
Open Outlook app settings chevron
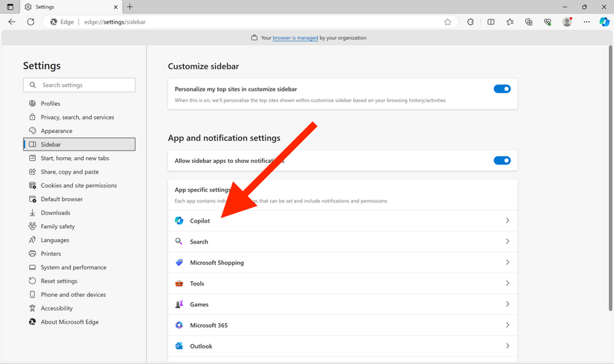[507, 346]
